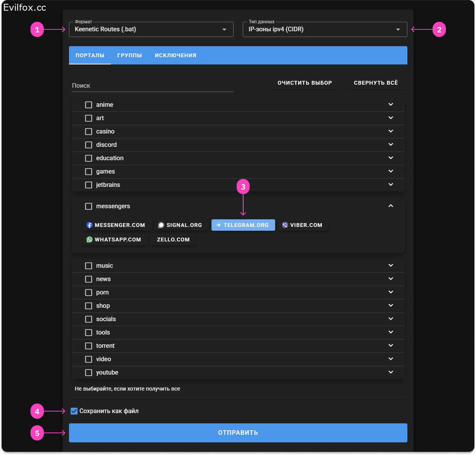The width and height of the screenshot is (476, 455).
Task: Expand the anime group chevron
Action: click(x=391, y=105)
